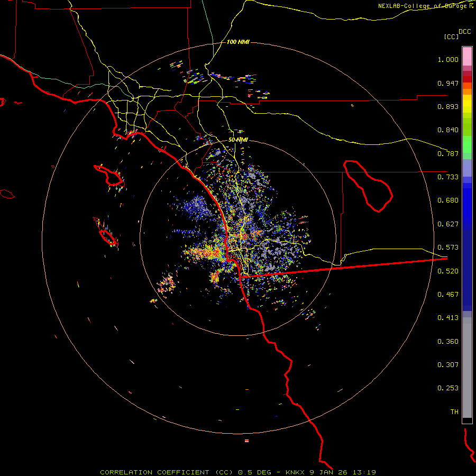This screenshot has width=476, height=476.
Task: Click the pink segment of the color bar
Action: pyautogui.click(x=467, y=57)
